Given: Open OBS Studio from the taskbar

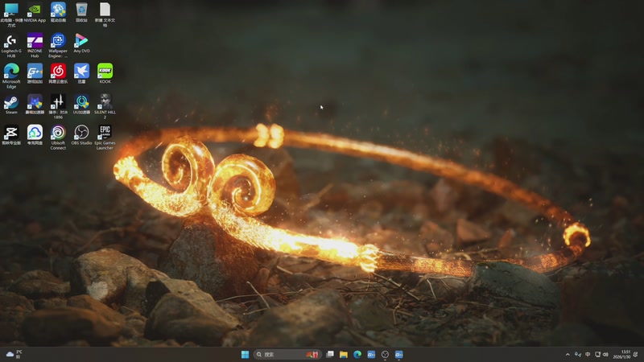Looking at the screenshot, I should (385, 354).
